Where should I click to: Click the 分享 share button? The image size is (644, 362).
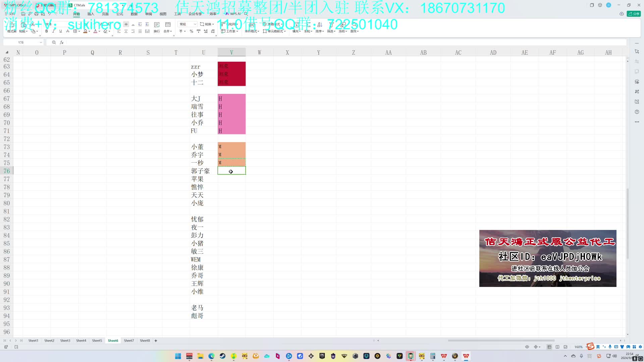(634, 14)
